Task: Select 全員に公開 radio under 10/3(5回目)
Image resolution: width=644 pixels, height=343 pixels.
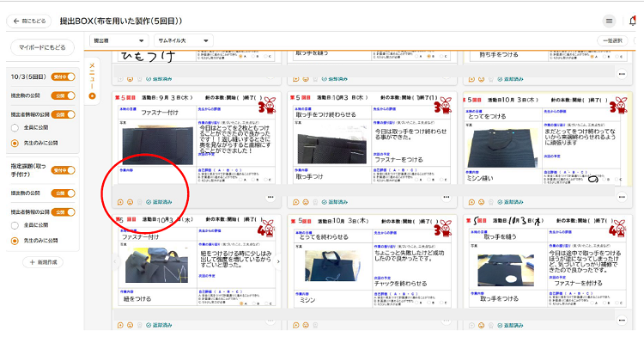Action: coord(15,127)
